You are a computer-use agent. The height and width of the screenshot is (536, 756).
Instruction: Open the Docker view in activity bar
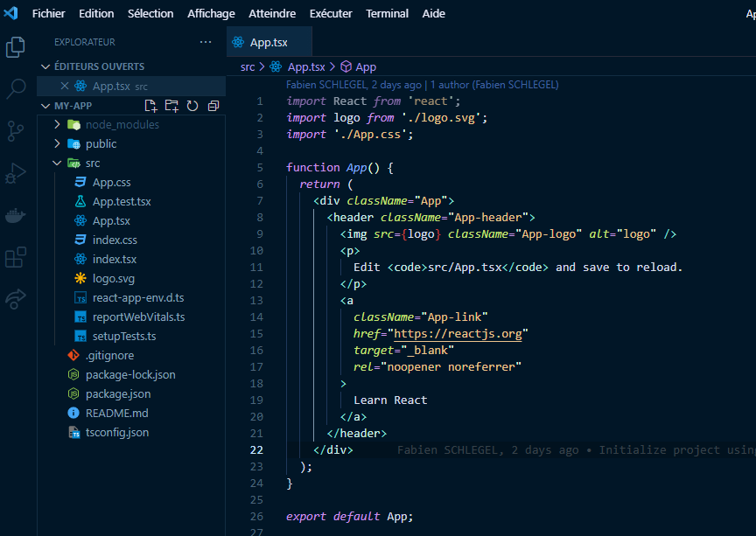pyautogui.click(x=16, y=215)
